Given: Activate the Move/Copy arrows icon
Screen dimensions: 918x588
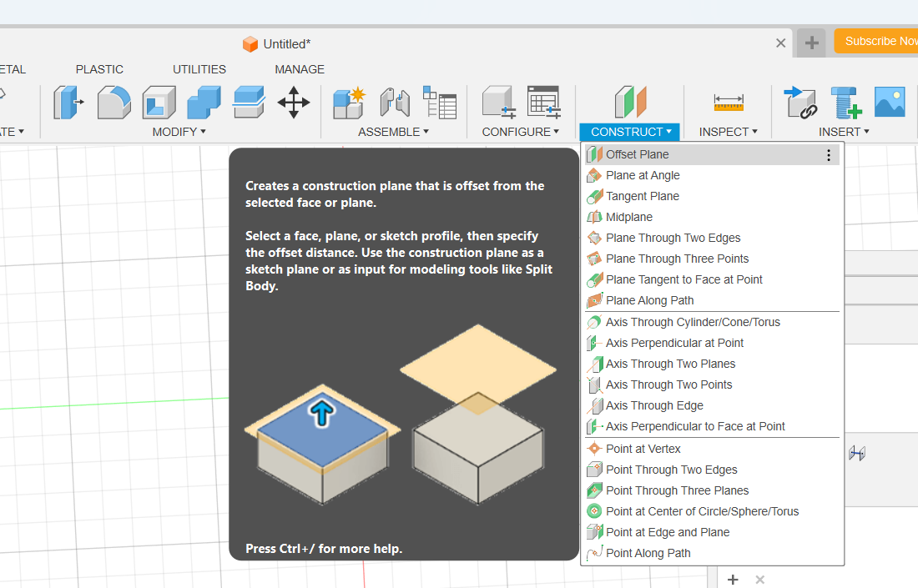Looking at the screenshot, I should point(293,103).
